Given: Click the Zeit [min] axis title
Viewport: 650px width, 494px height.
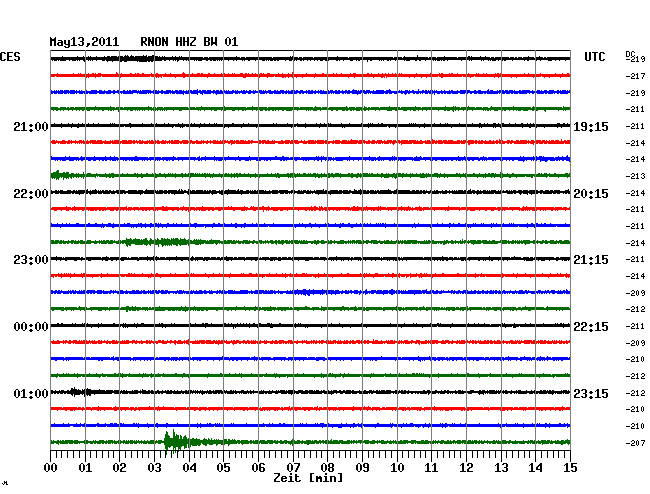Looking at the screenshot, I should pos(308,478).
